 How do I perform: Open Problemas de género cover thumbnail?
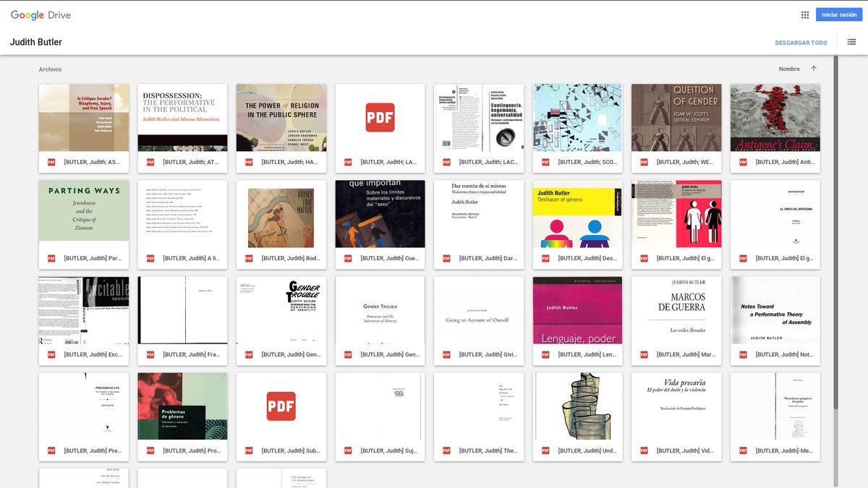click(182, 406)
